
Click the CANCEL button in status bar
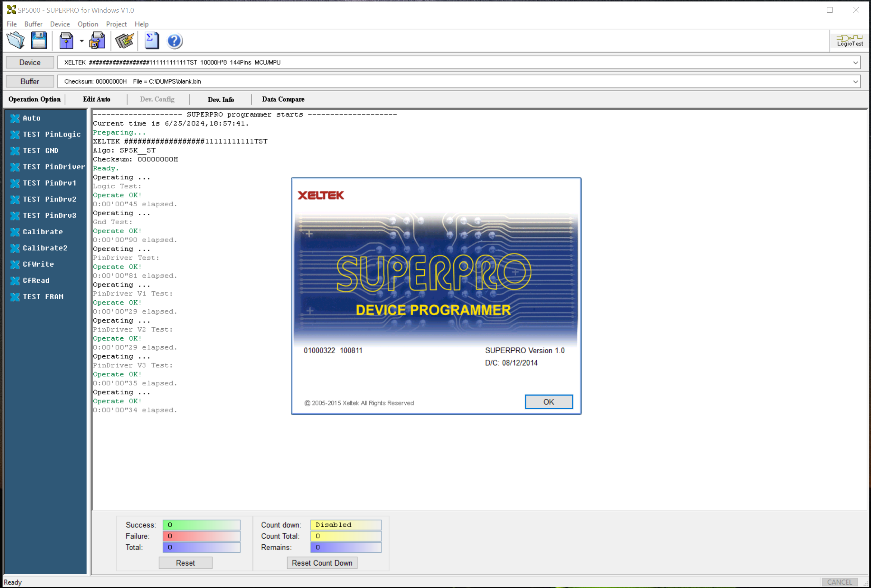click(840, 582)
